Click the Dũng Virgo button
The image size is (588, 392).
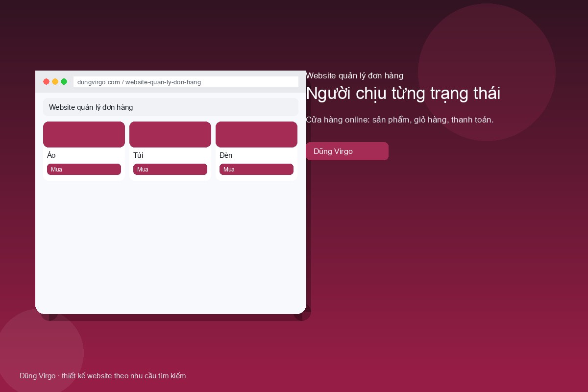coord(347,151)
